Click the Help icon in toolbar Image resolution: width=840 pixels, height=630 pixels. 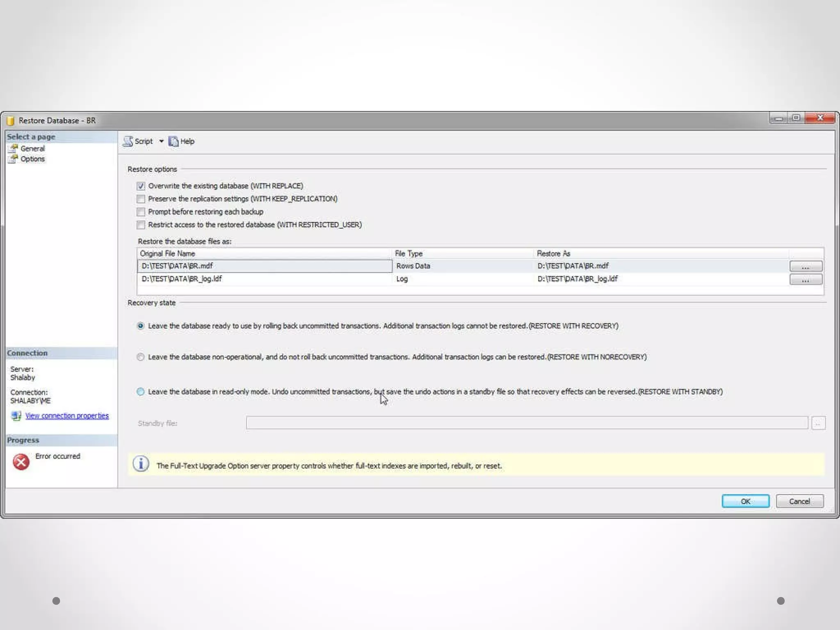coord(173,142)
